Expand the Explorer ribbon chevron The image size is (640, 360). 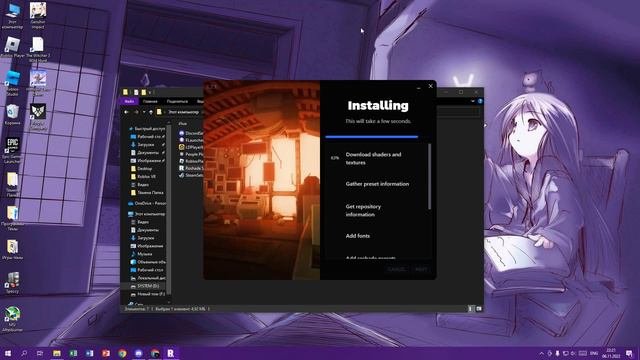point(473,101)
